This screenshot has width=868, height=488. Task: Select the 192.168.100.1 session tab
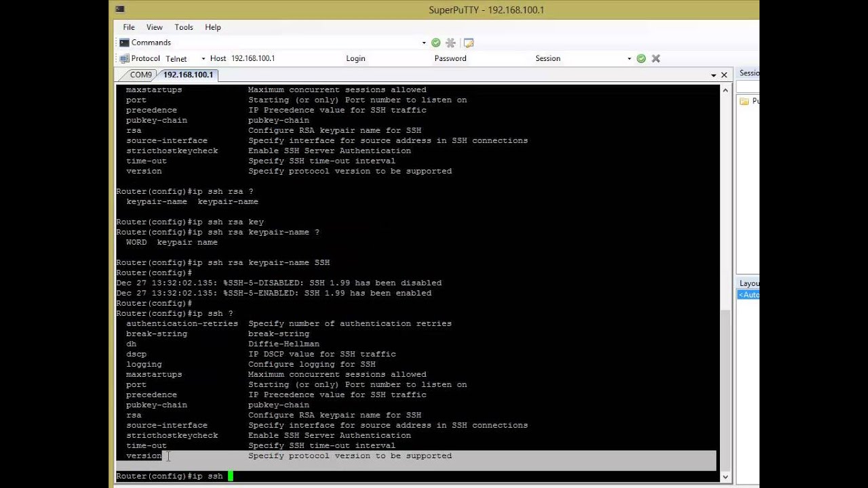188,75
